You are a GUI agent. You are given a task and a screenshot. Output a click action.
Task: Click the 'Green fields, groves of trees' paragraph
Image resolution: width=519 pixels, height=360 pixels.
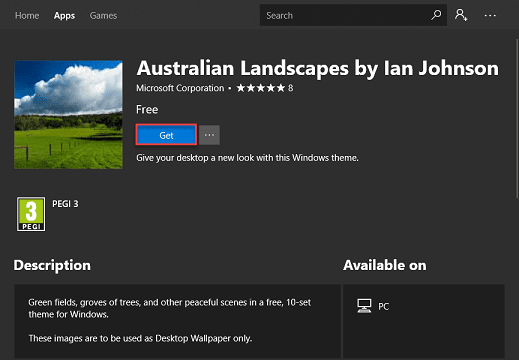coord(170,308)
